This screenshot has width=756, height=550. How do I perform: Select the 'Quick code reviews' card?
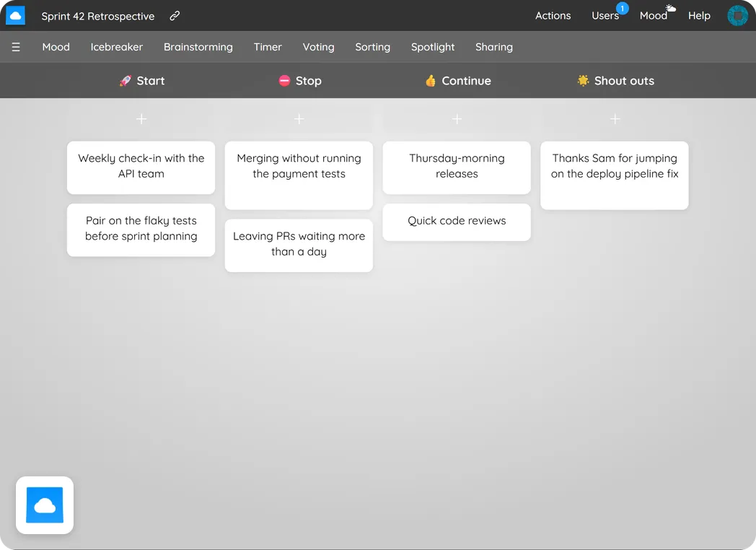pyautogui.click(x=457, y=222)
